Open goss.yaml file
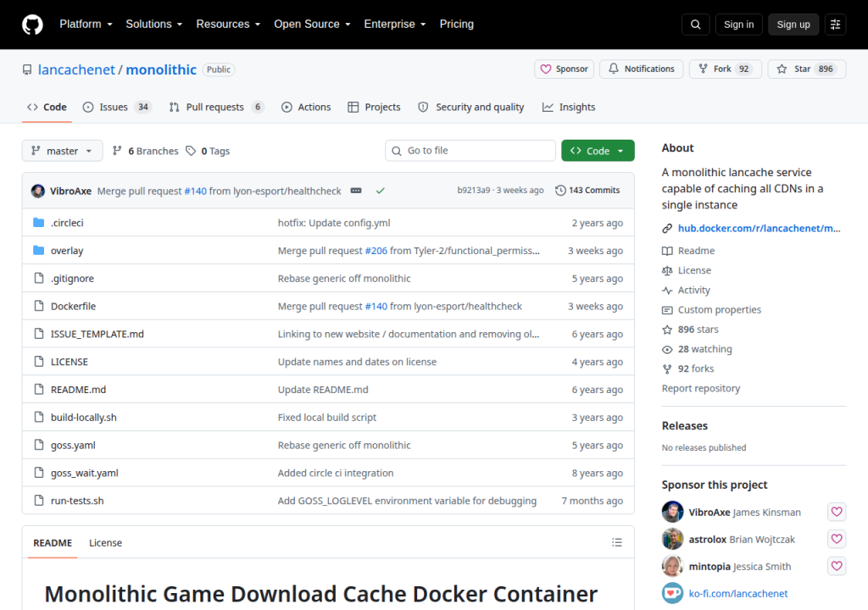Screen dimensions: 868x610 point(73,445)
